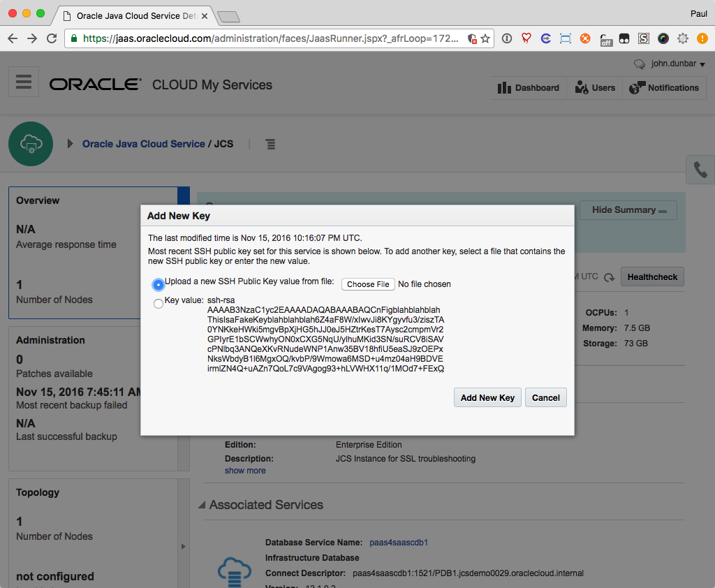This screenshot has height=588, width=715.
Task: Expand the Topology panel side arrow
Action: tap(184, 546)
